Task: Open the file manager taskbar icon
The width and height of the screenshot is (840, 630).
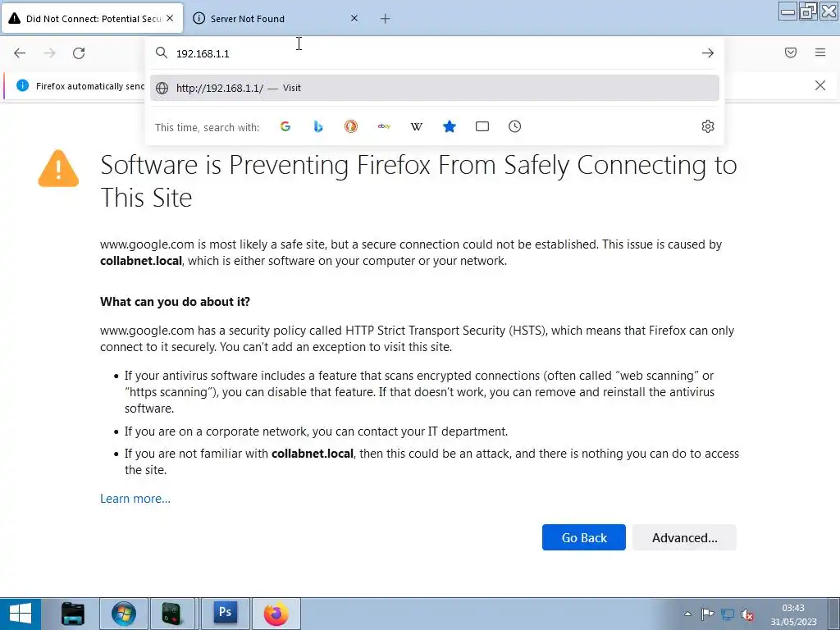Action: click(x=72, y=614)
